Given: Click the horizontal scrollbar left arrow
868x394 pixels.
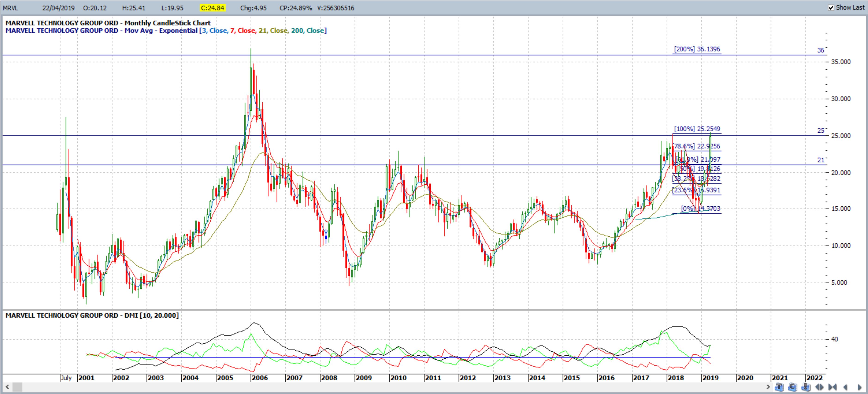Looking at the screenshot, I should (7, 387).
